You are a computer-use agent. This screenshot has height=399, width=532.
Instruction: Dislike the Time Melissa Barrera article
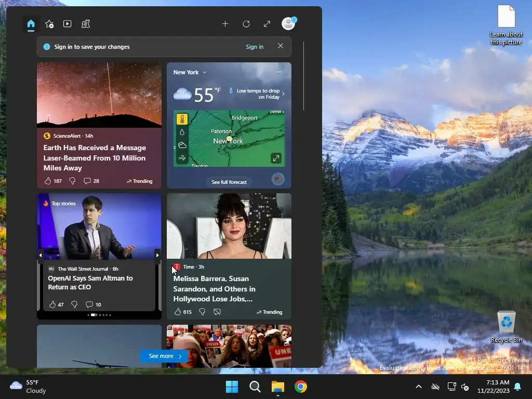click(x=202, y=312)
